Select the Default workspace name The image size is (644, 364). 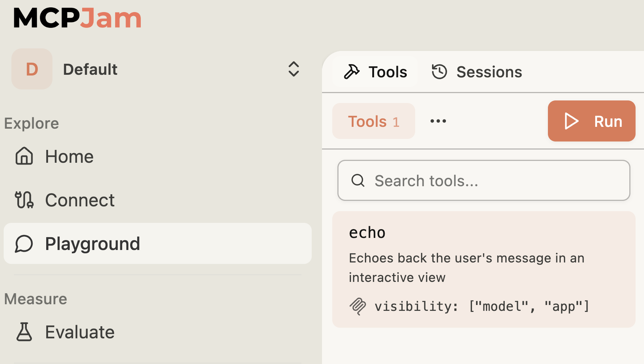pyautogui.click(x=90, y=69)
